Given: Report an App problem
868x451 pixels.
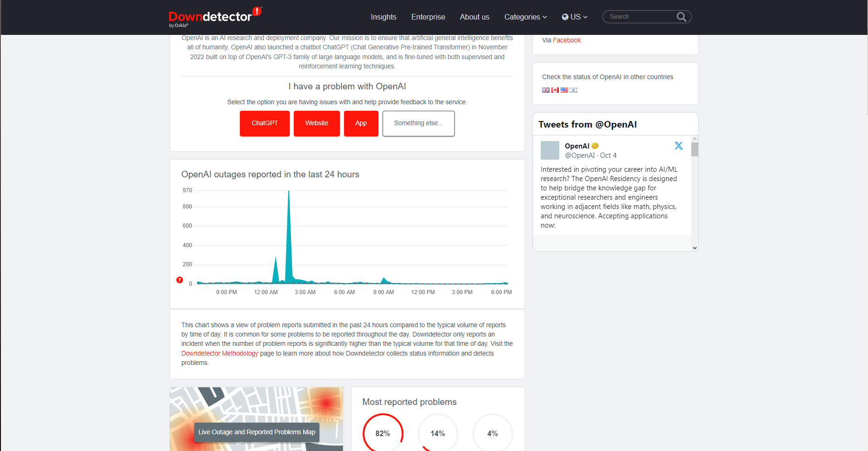Looking at the screenshot, I should click(x=361, y=123).
